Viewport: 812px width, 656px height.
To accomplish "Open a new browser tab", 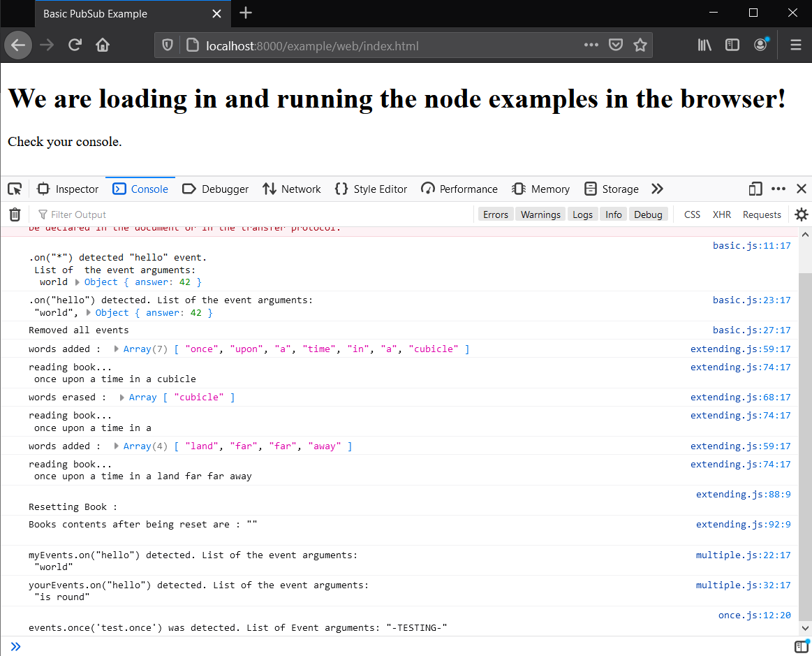I will [x=246, y=13].
